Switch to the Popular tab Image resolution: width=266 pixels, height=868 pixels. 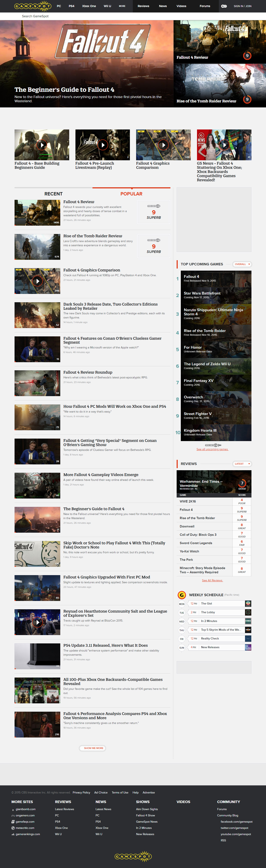[132, 194]
